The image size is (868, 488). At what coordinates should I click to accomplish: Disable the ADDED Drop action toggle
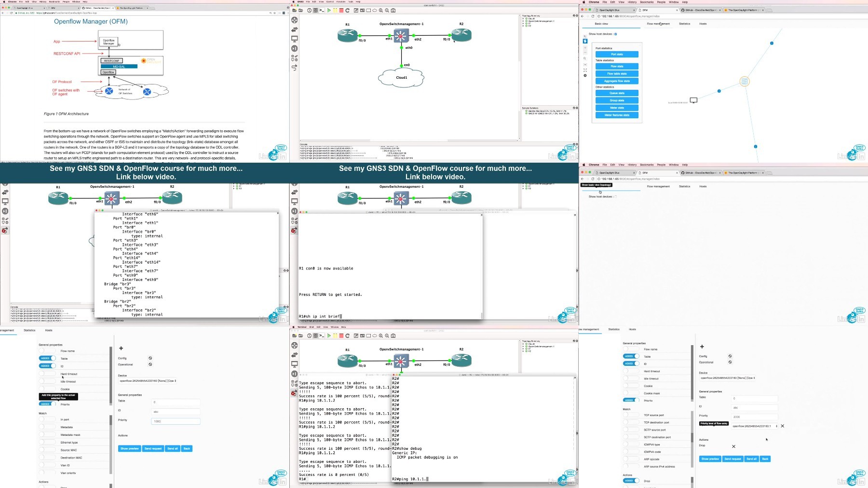tap(631, 481)
